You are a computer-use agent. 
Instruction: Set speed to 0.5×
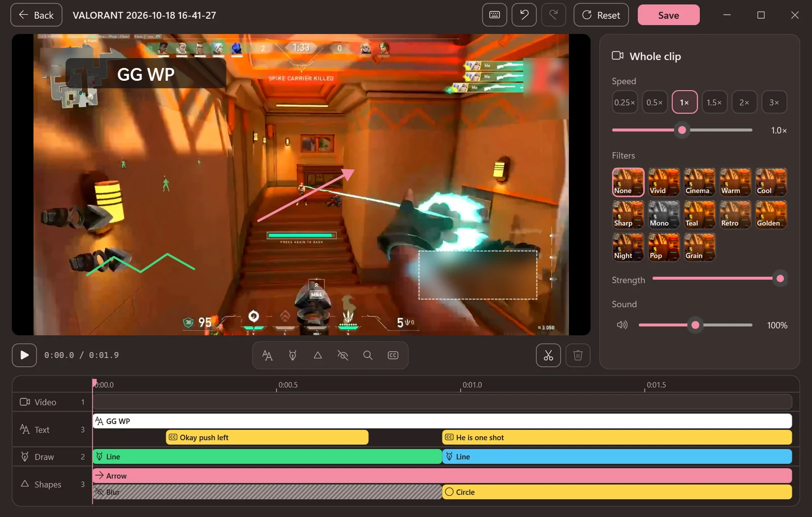click(x=655, y=102)
